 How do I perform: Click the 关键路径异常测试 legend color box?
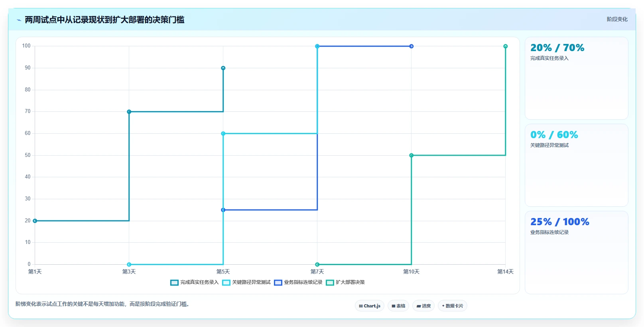pos(226,283)
